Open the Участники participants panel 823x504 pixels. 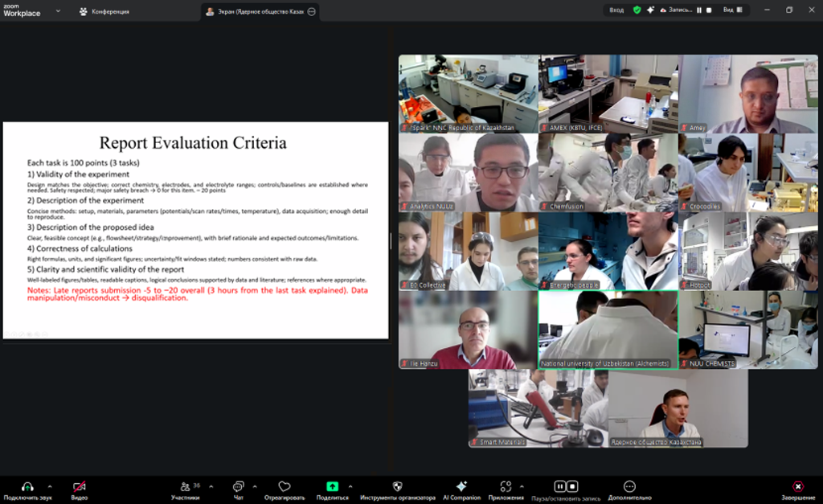(185, 487)
